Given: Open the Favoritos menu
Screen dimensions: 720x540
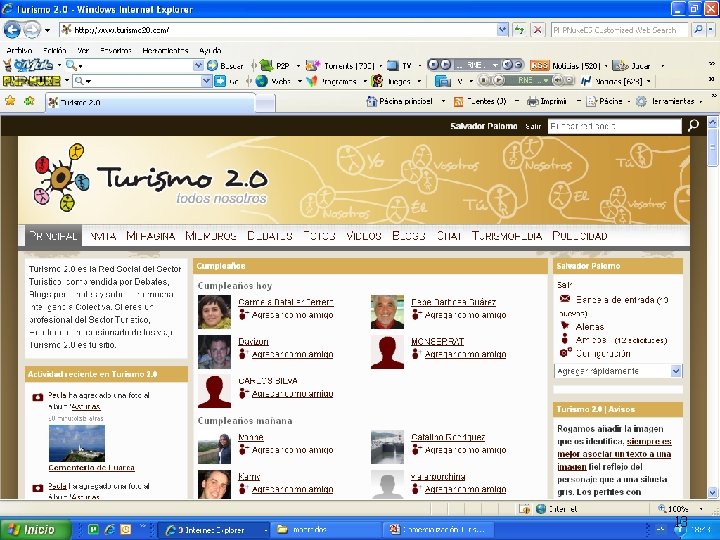Looking at the screenshot, I should 116,51.
